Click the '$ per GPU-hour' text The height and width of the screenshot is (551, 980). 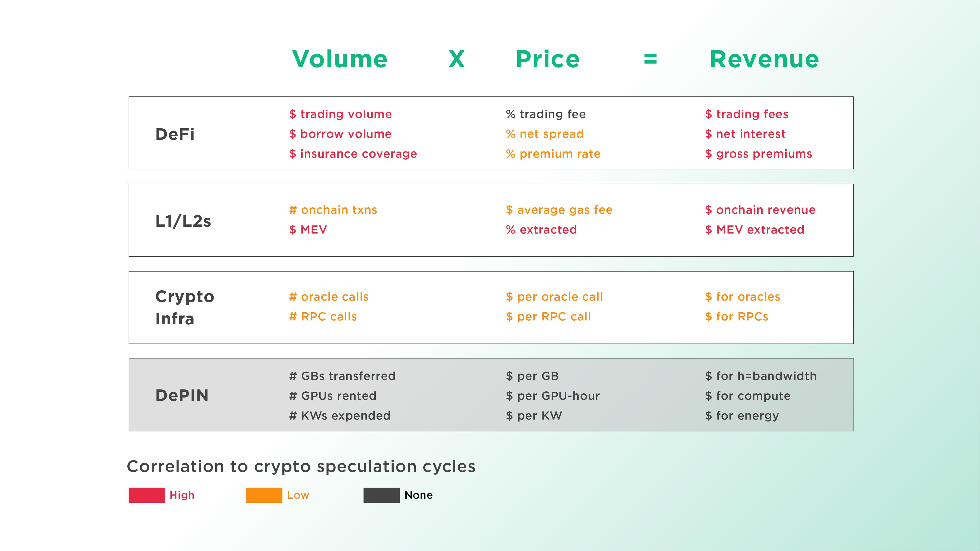tap(553, 396)
